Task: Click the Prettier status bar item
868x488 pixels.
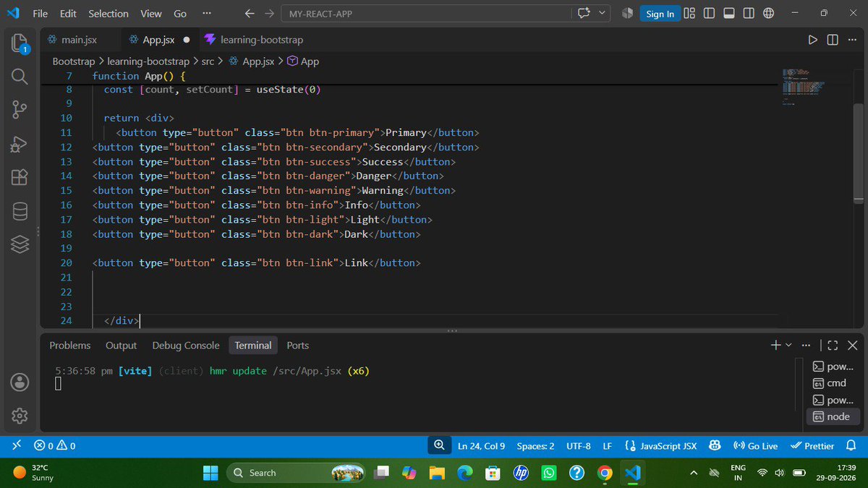Action: tap(812, 446)
